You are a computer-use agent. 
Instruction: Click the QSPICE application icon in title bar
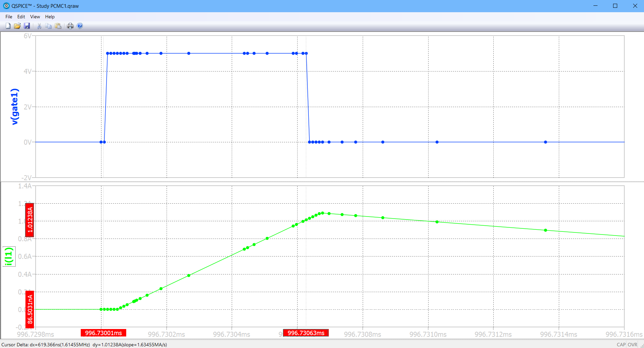tap(6, 6)
